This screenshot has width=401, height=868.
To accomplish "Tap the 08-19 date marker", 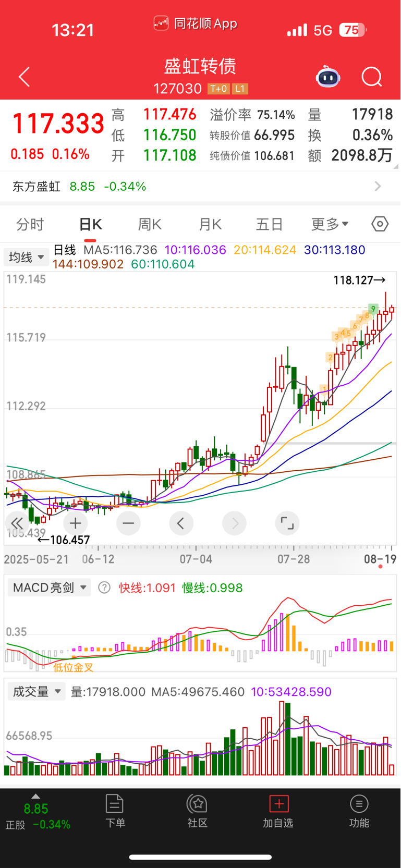I will point(380,559).
